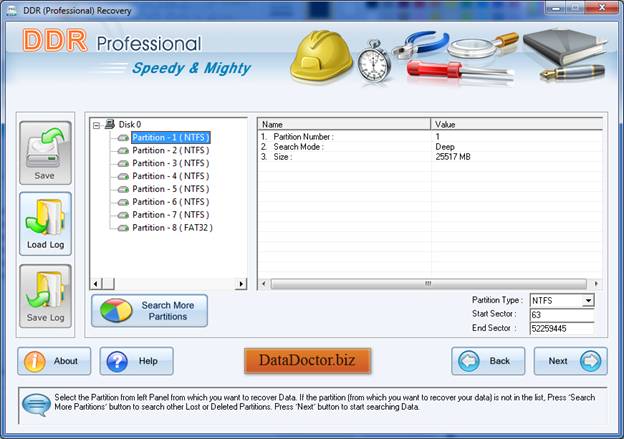
Task: Visit the DataDoctor.biz banner link
Action: click(x=307, y=361)
